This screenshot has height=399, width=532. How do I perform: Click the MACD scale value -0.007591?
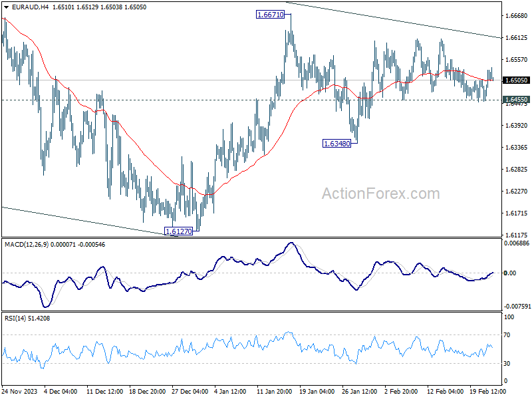(x=517, y=306)
